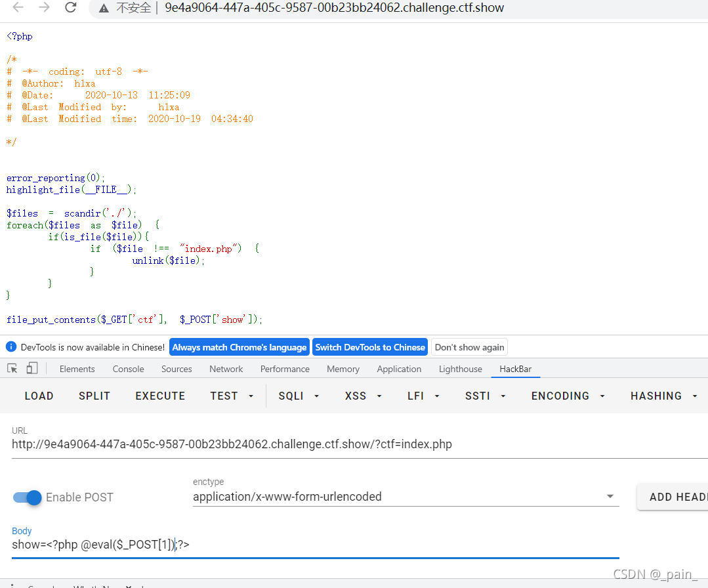Open the HASHING dropdown menu
The height and width of the screenshot is (588, 708).
(664, 396)
